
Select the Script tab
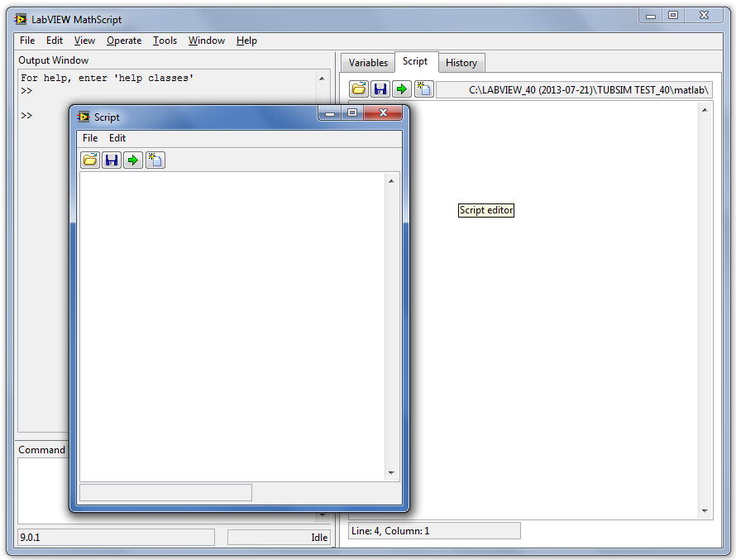[x=415, y=61]
